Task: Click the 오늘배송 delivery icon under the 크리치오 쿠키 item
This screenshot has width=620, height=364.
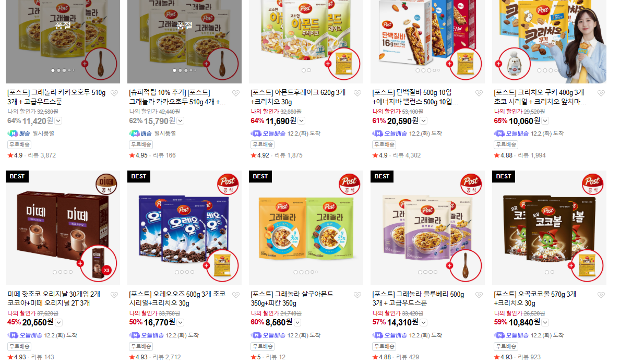Action: 499,134
